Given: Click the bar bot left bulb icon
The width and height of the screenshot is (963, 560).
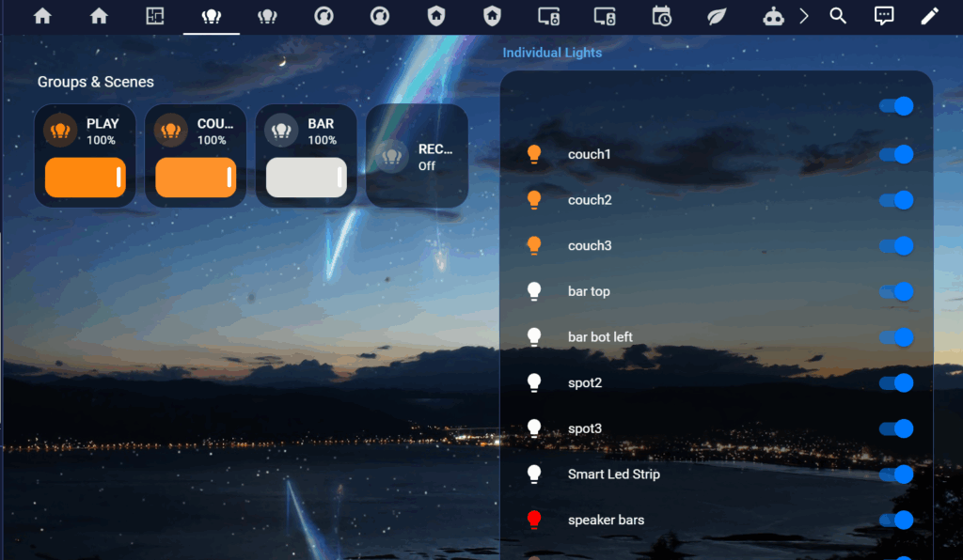Looking at the screenshot, I should [x=534, y=336].
